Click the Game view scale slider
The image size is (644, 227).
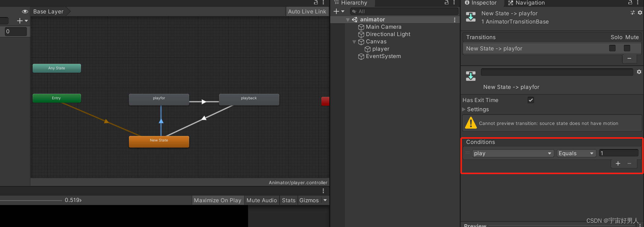click(31, 200)
